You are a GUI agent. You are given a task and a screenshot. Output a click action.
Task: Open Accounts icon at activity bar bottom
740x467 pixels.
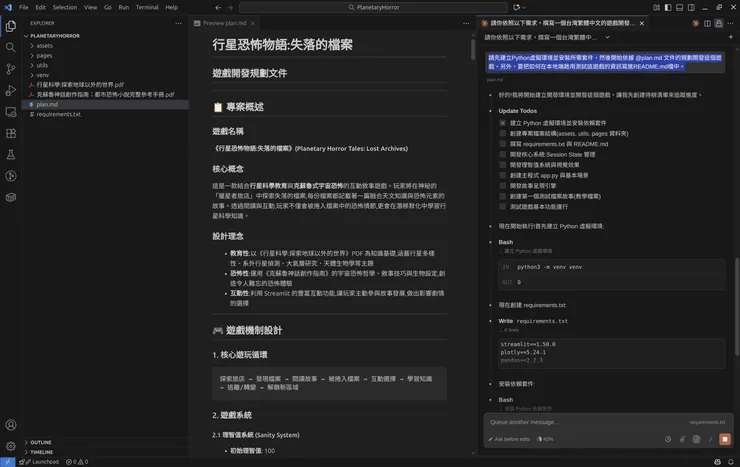click(x=10, y=425)
